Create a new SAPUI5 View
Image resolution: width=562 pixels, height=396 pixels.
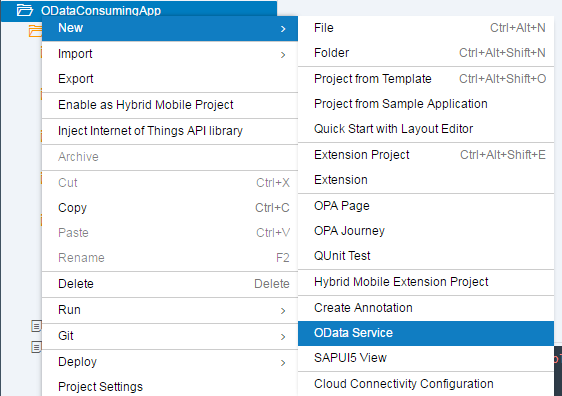click(x=426, y=358)
